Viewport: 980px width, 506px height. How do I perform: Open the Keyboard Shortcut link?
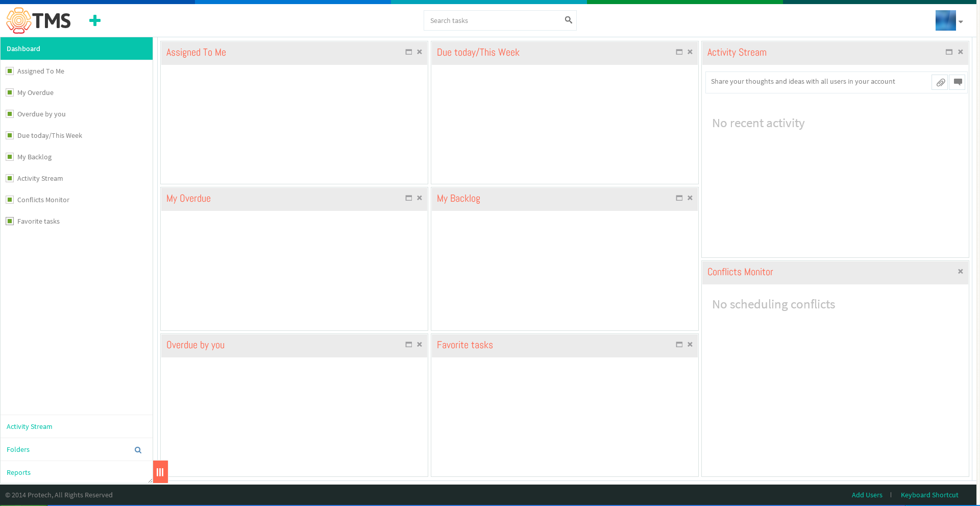(x=929, y=495)
